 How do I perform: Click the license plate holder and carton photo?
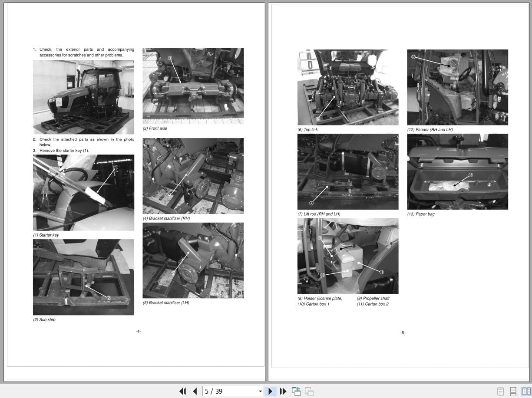[x=348, y=256]
